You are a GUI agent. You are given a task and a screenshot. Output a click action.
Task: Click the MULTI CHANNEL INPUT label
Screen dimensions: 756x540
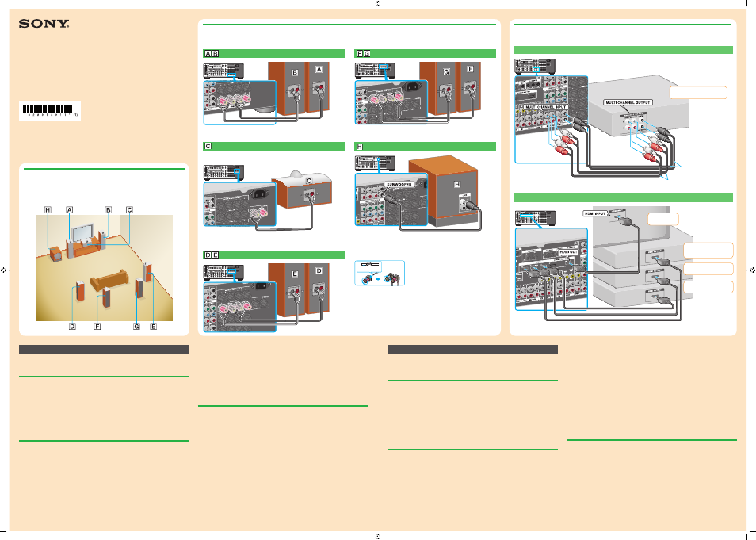pos(546,107)
